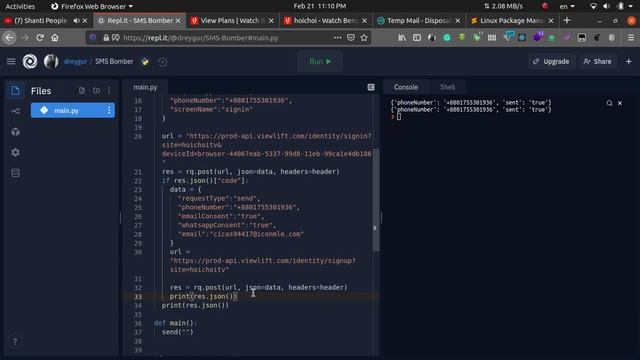The height and width of the screenshot is (360, 640).
Task: Click the Share button
Action: pos(598,62)
